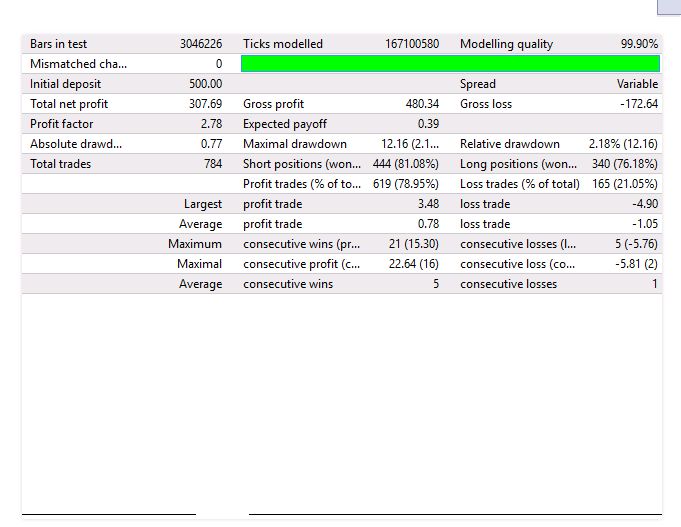This screenshot has height=527, width=681.
Task: Select the Total net profit 307.69 value
Action: click(204, 104)
